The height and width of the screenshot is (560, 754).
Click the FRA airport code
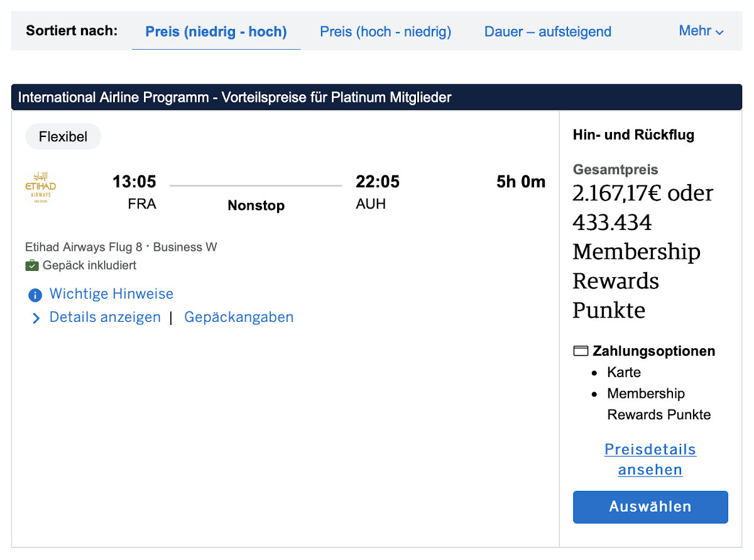click(x=141, y=204)
